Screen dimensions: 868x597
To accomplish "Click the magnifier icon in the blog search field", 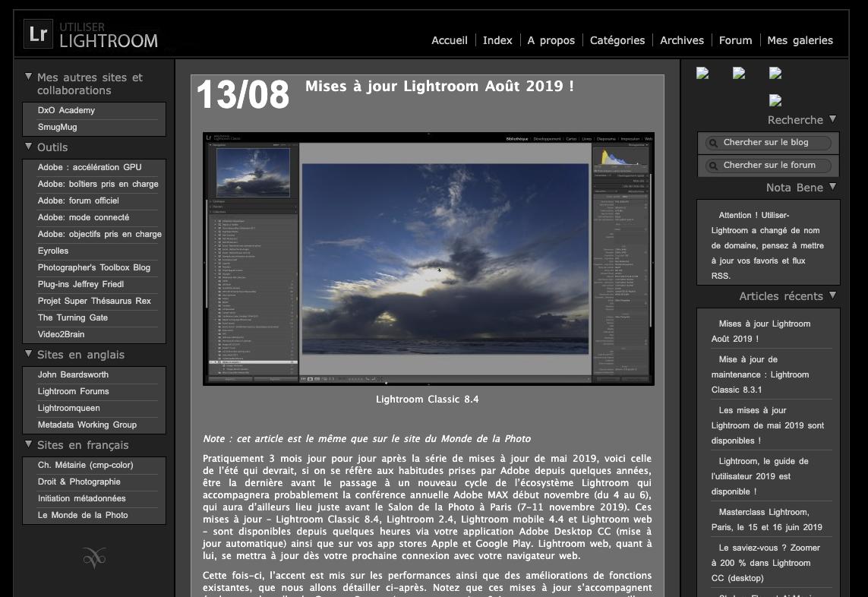I will click(712, 142).
